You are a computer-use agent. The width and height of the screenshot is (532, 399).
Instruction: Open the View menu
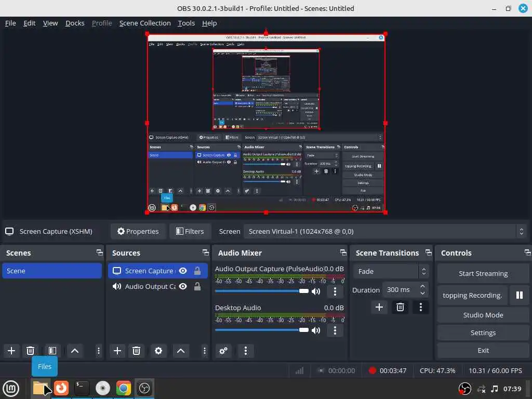click(x=50, y=23)
